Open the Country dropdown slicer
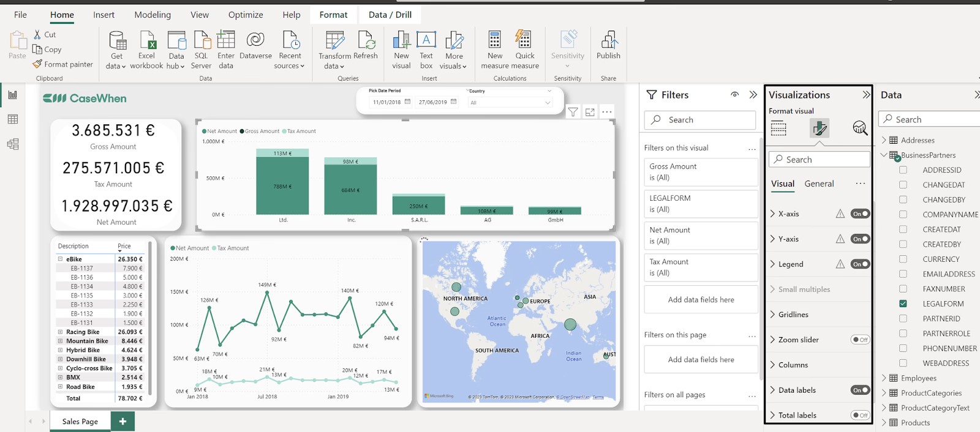980x432 pixels. point(510,103)
